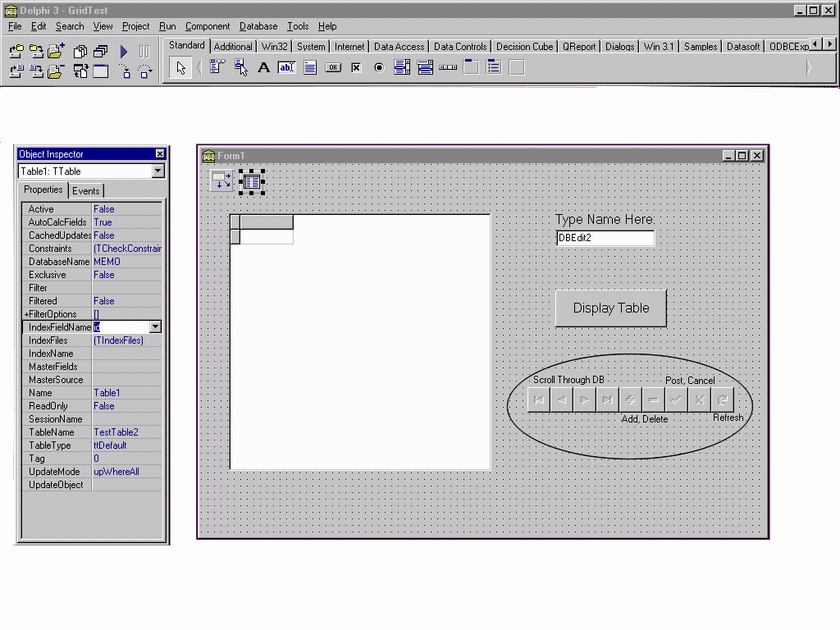The width and height of the screenshot is (840, 630).
Task: Select the RadioButton component in the palette
Action: pyautogui.click(x=379, y=68)
